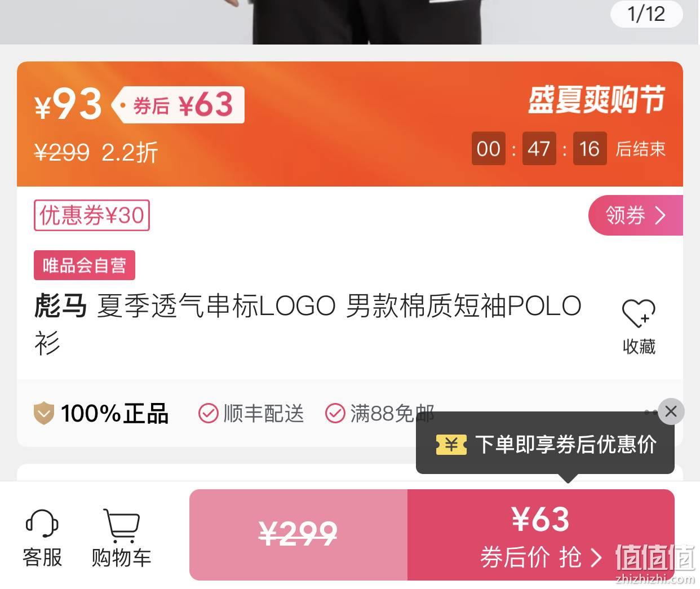Open customer service headset icon
The height and width of the screenshot is (589, 700).
(42, 524)
